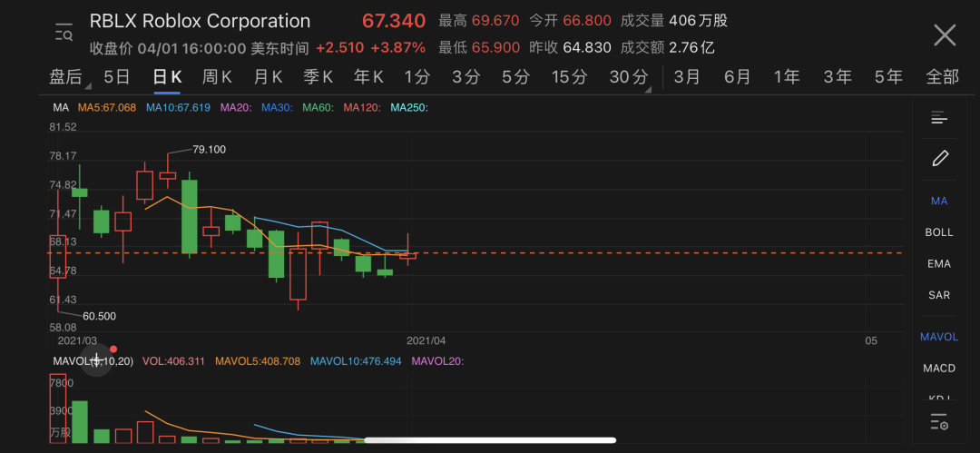980x453 pixels.
Task: Tap the white home indicator bar
Action: click(490, 440)
